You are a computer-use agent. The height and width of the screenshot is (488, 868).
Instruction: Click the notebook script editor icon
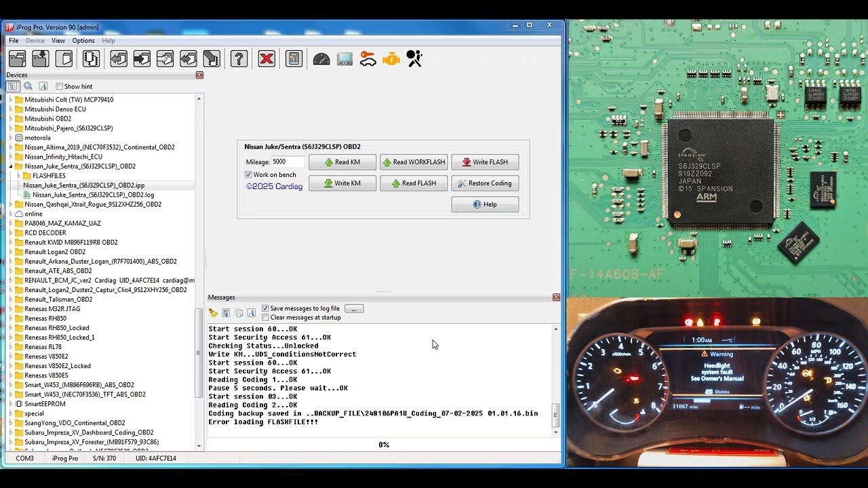[91, 59]
